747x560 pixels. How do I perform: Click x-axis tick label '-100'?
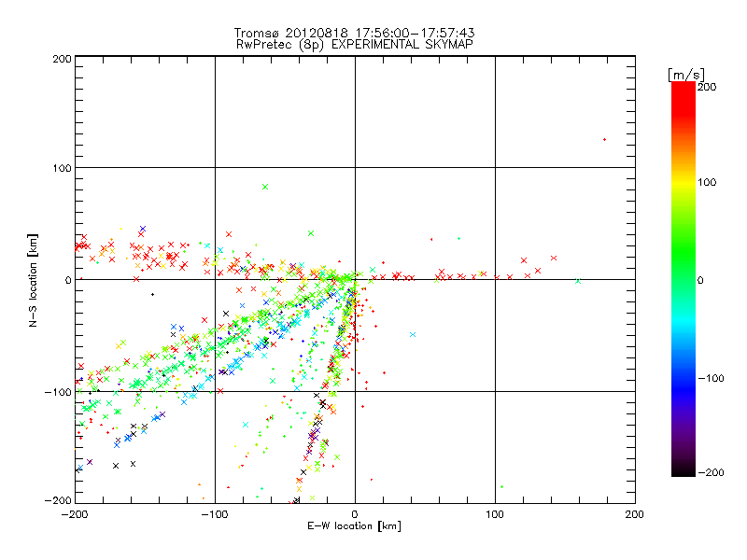(x=215, y=514)
